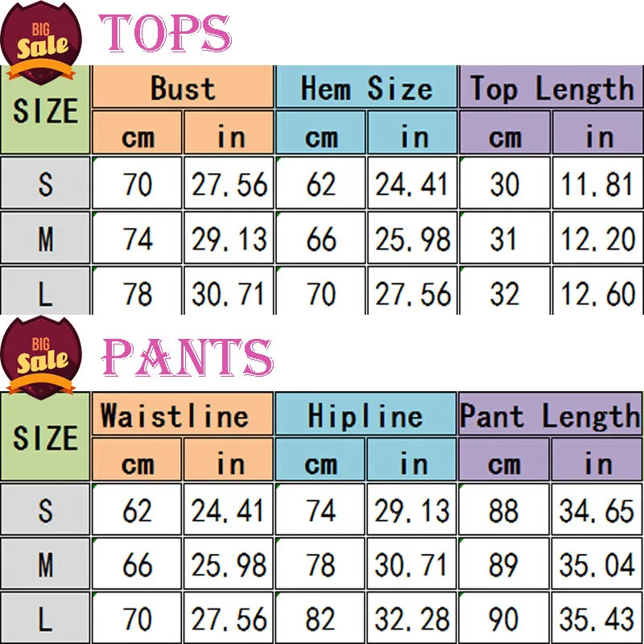Select the 25.98 hem inches cell for M
The width and height of the screenshot is (644, 644).
pyautogui.click(x=412, y=237)
